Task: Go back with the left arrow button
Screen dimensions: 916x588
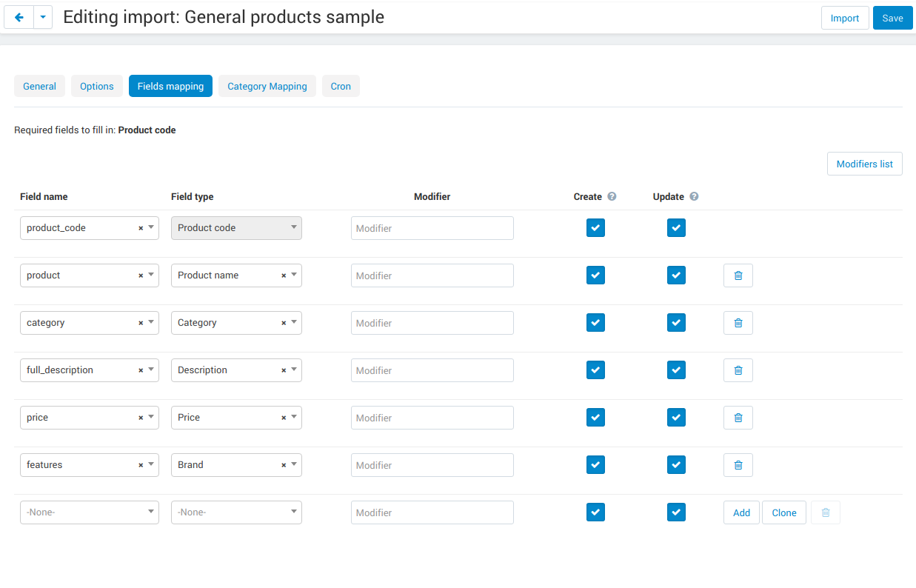Action: point(19,18)
